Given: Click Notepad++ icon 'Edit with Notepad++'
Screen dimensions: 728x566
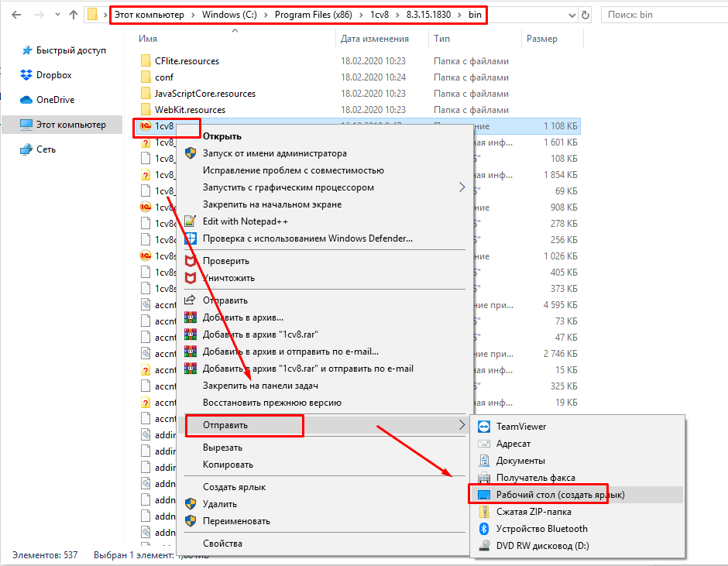Looking at the screenshot, I should pyautogui.click(x=191, y=221).
